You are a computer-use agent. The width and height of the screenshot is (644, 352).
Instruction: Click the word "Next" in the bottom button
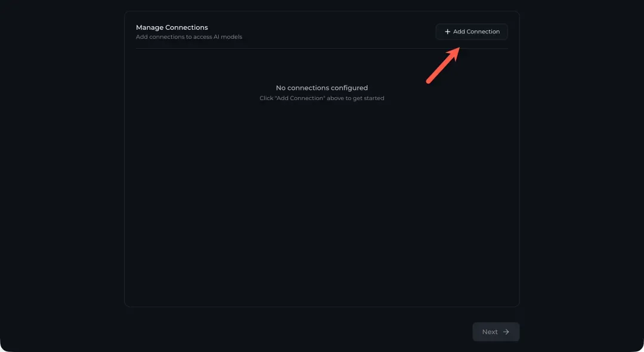coord(490,332)
